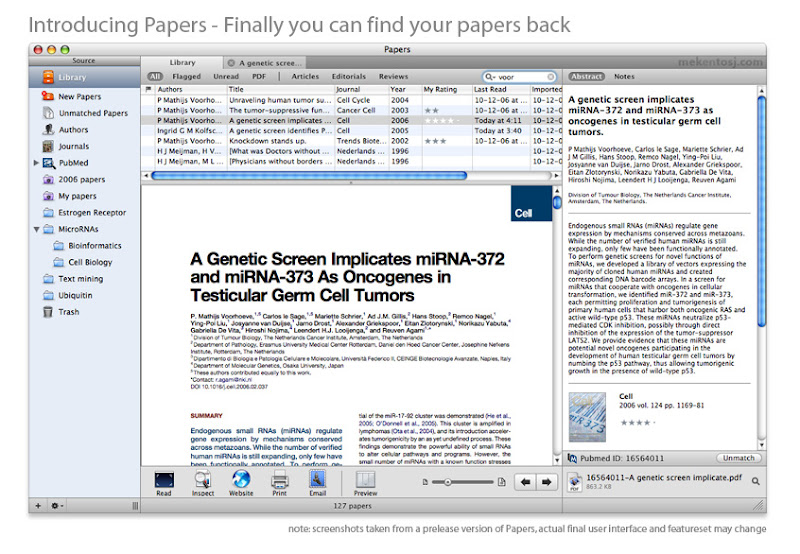Image resolution: width=800 pixels, height=554 pixels.
Task: Open the gear action menu
Action: (x=56, y=506)
